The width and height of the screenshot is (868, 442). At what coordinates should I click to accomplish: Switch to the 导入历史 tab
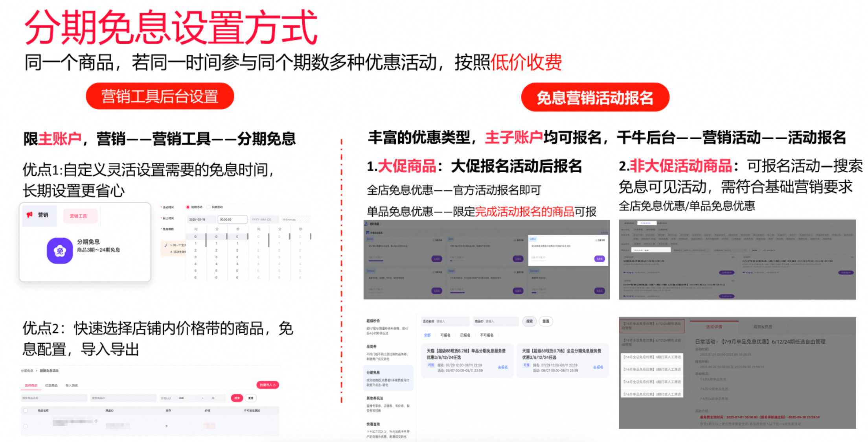tap(72, 385)
